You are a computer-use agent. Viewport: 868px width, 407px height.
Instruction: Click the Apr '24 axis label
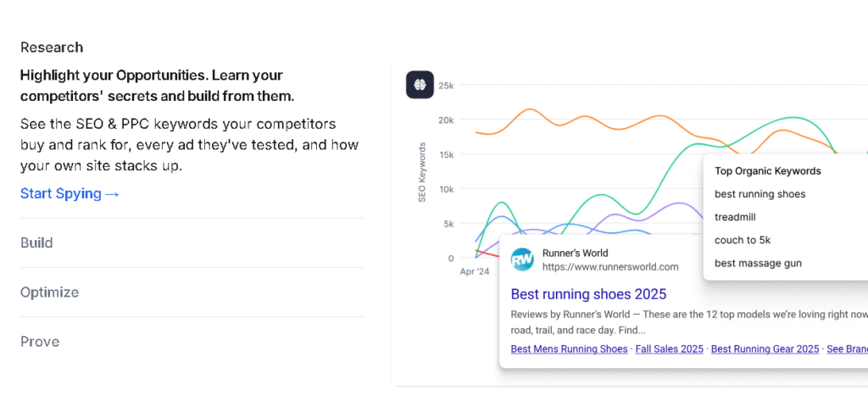point(475,272)
